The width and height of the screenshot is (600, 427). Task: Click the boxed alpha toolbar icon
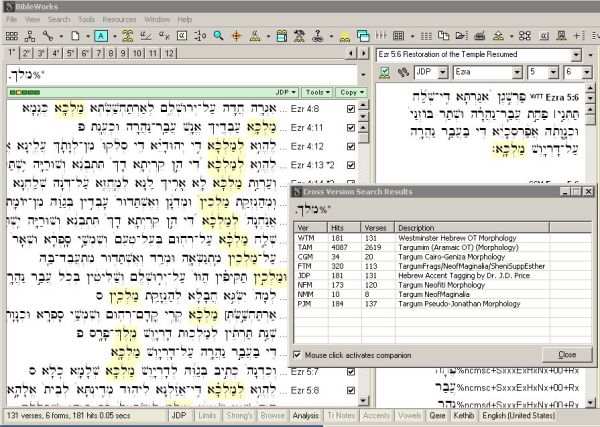(182, 36)
